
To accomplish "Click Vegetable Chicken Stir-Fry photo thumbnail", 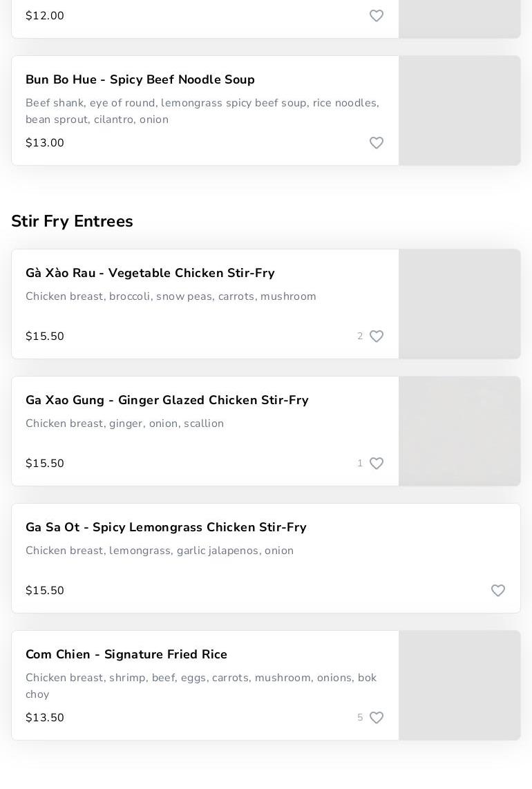I will point(459,304).
